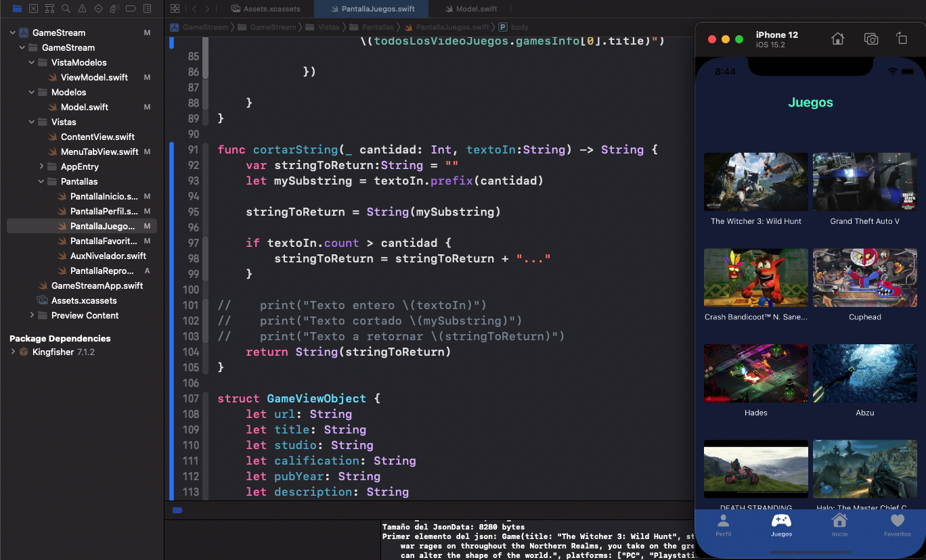Select PantallaFavoritos file in navigator
This screenshot has width=926, height=560.
pos(104,241)
